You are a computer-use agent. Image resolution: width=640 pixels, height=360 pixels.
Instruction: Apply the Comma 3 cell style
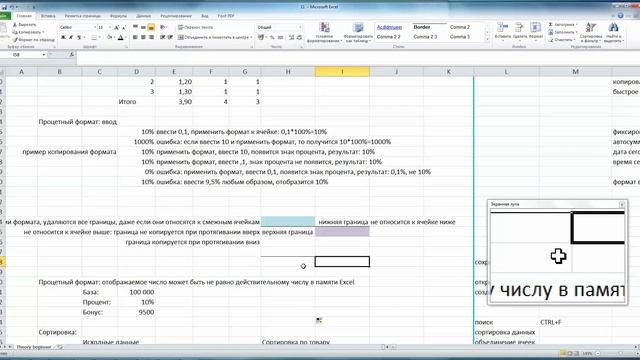coord(464,37)
